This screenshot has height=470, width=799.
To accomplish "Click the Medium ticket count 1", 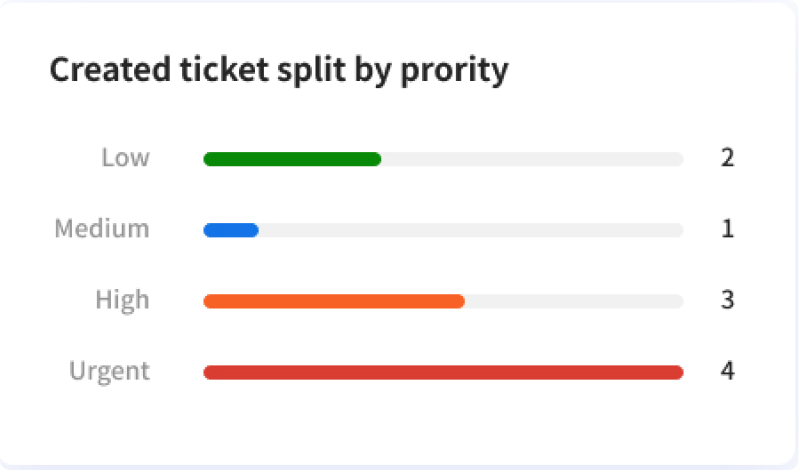I will 728,228.
